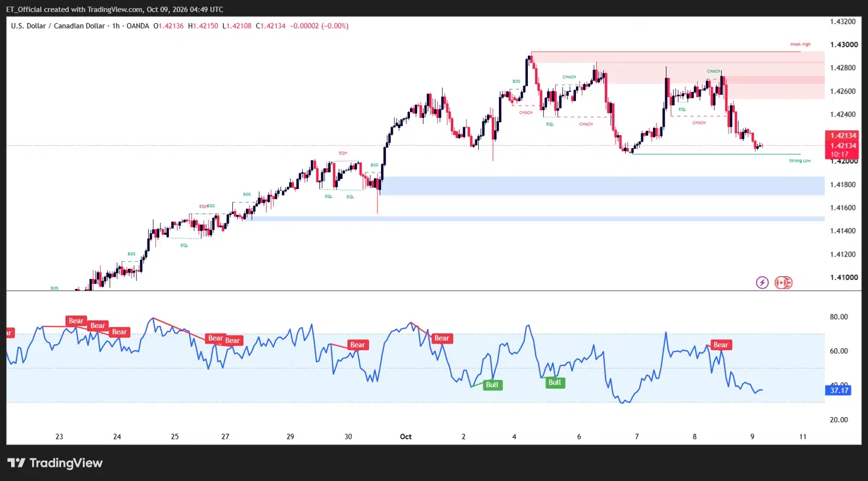
Task: Select the open price value O1.42136
Action: pyautogui.click(x=169, y=26)
